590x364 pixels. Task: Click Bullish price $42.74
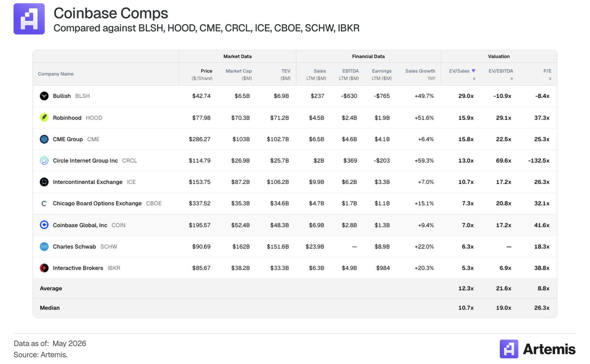201,96
